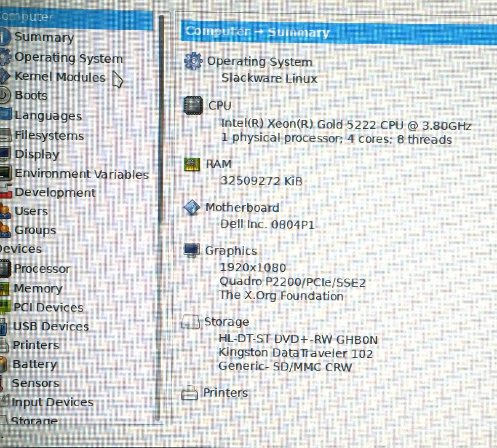Select Sensors in the sidebar
The width and height of the screenshot is (497, 448).
(35, 383)
